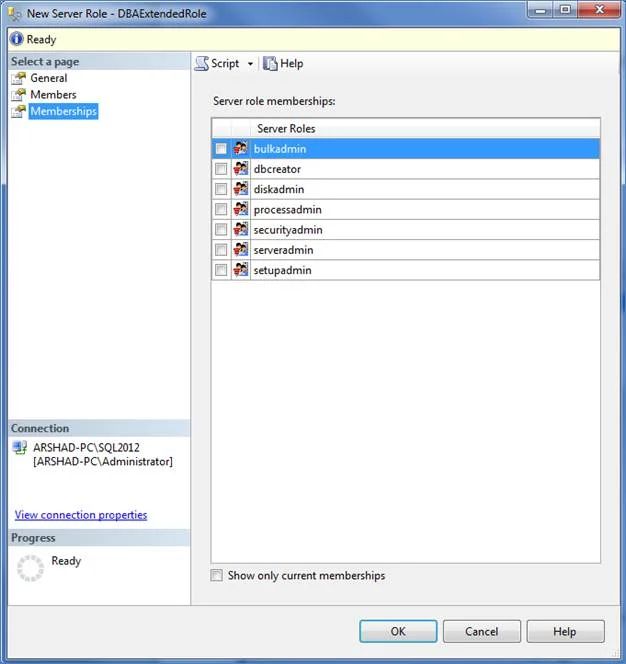Open View connection properties link

coord(81,515)
